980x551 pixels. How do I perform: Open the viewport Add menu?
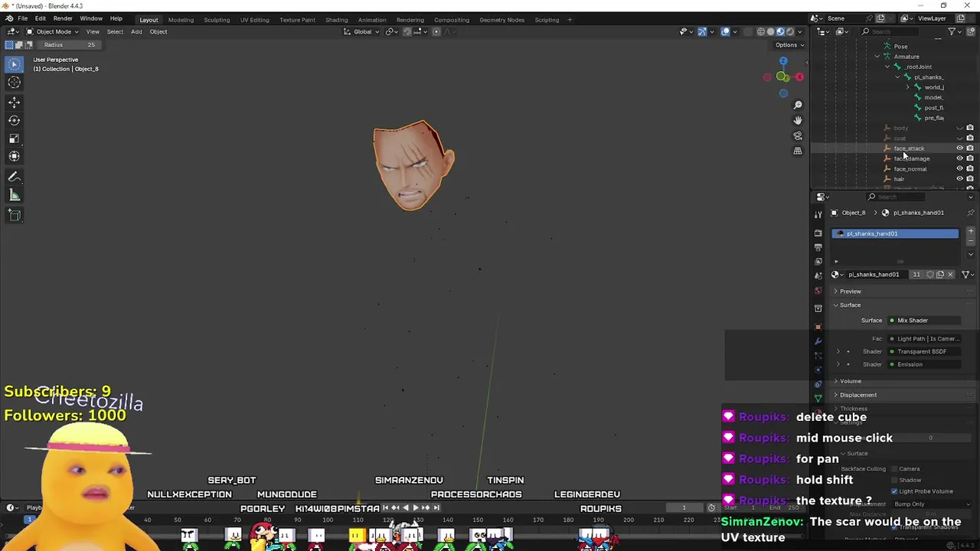pos(136,31)
